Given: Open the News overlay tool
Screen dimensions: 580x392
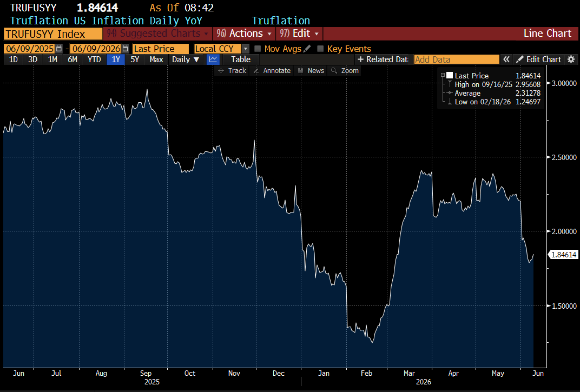Looking at the screenshot, I should [x=311, y=71].
